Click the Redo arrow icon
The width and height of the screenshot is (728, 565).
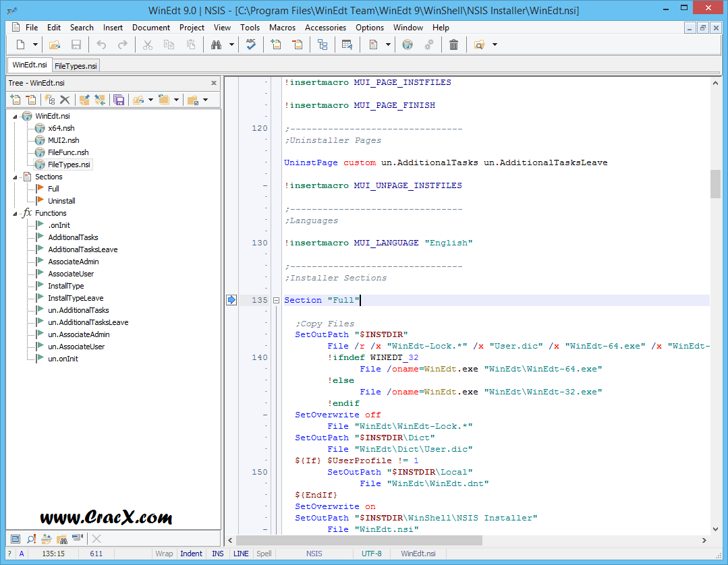pyautogui.click(x=123, y=45)
